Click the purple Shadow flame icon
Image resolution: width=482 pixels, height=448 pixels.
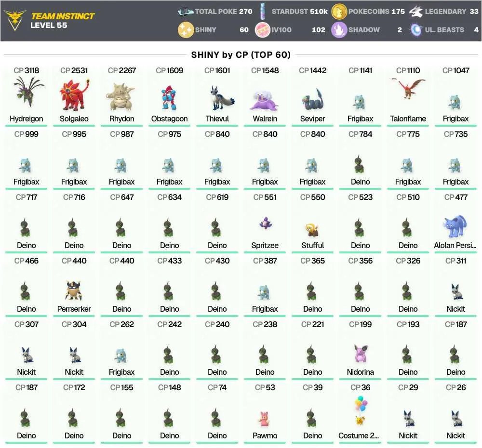[339, 30]
